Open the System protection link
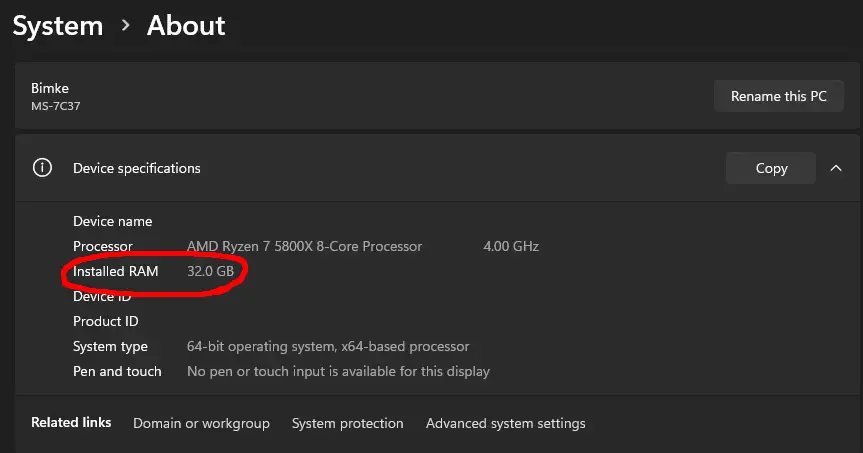Screen dimensions: 863x453 tap(347, 423)
